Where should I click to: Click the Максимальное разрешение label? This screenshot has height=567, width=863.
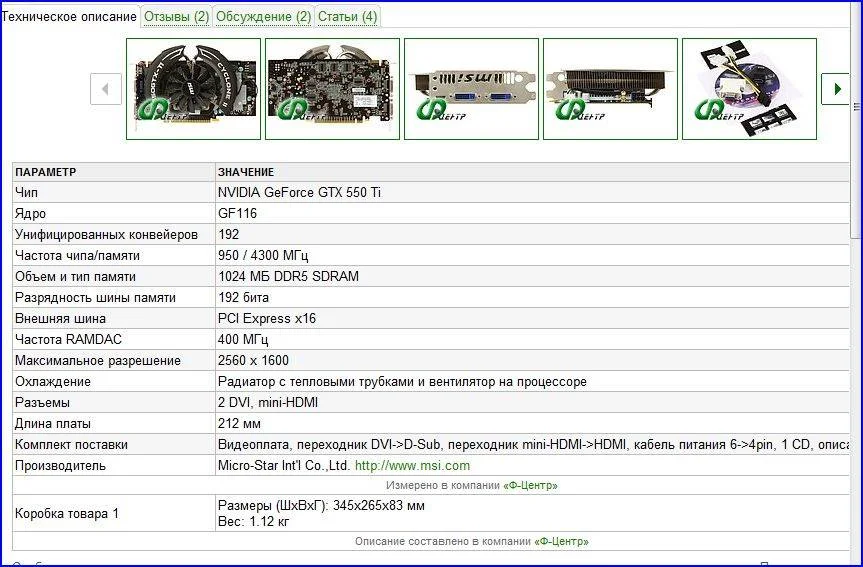click(98, 361)
